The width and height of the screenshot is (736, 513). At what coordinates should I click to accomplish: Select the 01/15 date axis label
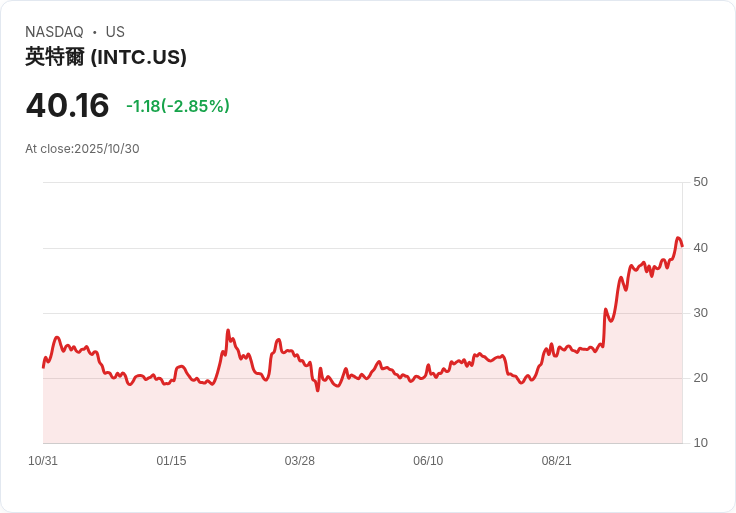point(171,461)
